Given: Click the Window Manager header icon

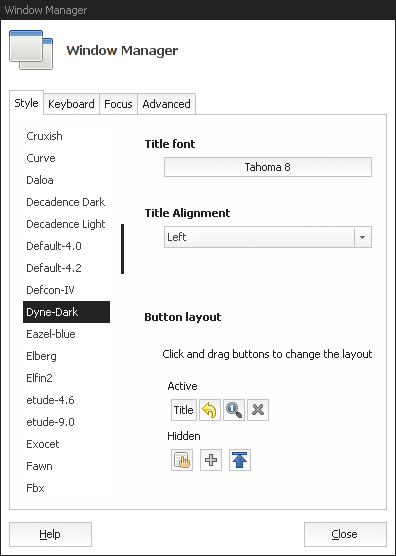Looking at the screenshot, I should pos(31,50).
